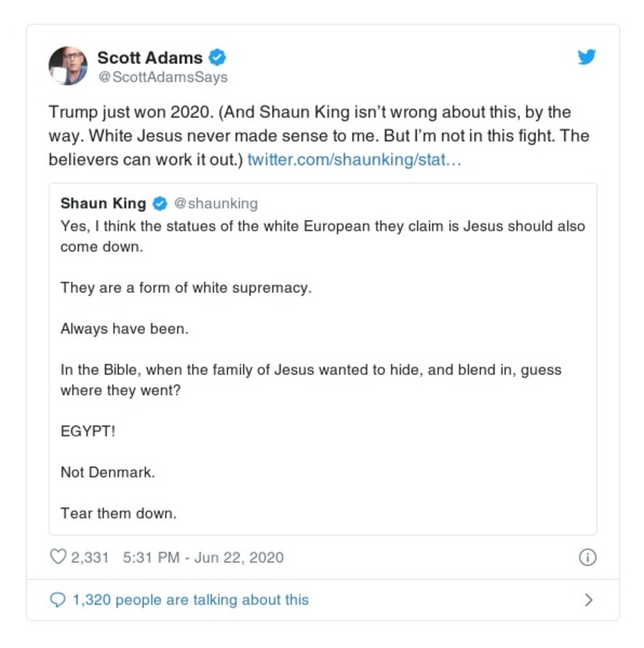Click Scott Adams's verified badge
This screenshot has height=648, width=644.
(x=217, y=57)
